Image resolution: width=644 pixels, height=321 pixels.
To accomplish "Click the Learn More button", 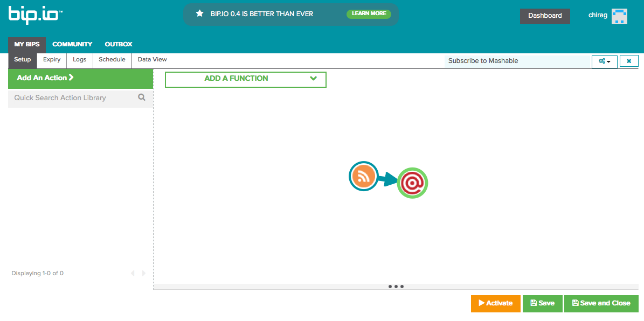I will 369,13.
